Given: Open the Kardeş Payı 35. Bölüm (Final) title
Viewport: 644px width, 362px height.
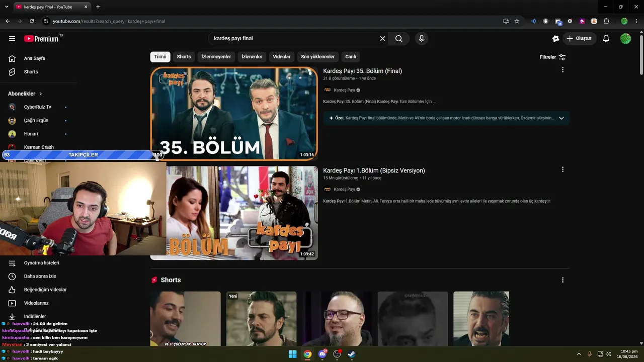Looking at the screenshot, I should point(362,71).
